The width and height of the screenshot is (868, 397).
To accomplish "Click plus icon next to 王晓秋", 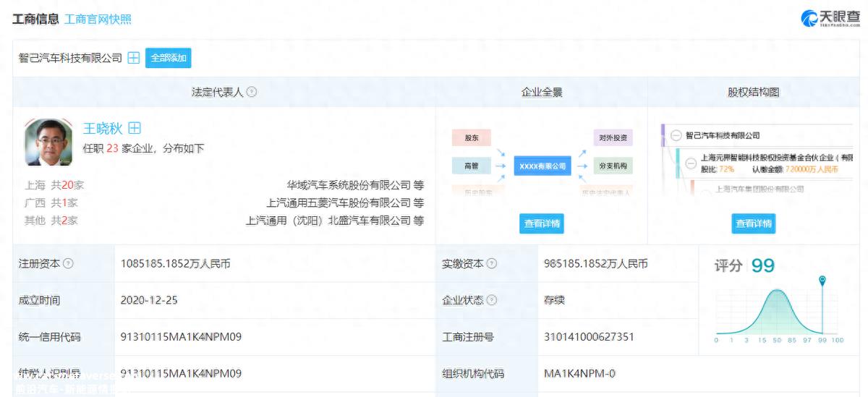I will click(135, 128).
